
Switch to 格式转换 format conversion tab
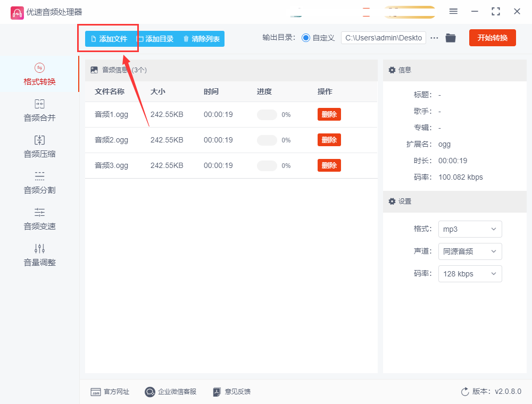pyautogui.click(x=39, y=74)
